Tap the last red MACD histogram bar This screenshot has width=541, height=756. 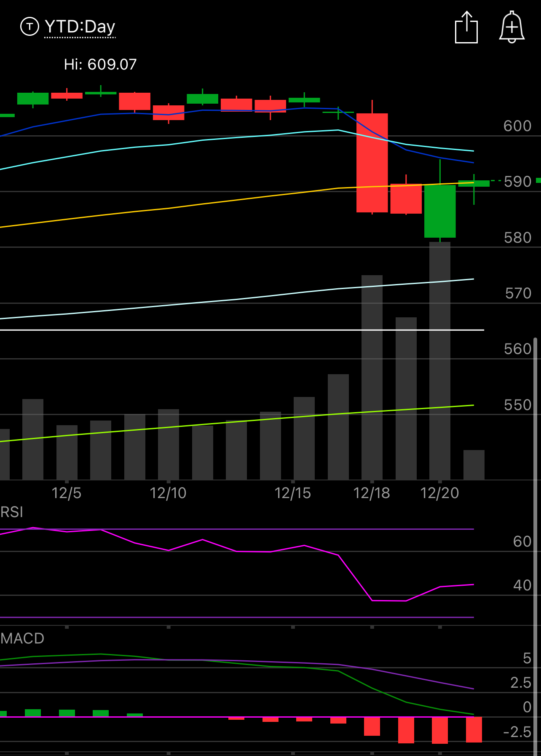pos(474,729)
